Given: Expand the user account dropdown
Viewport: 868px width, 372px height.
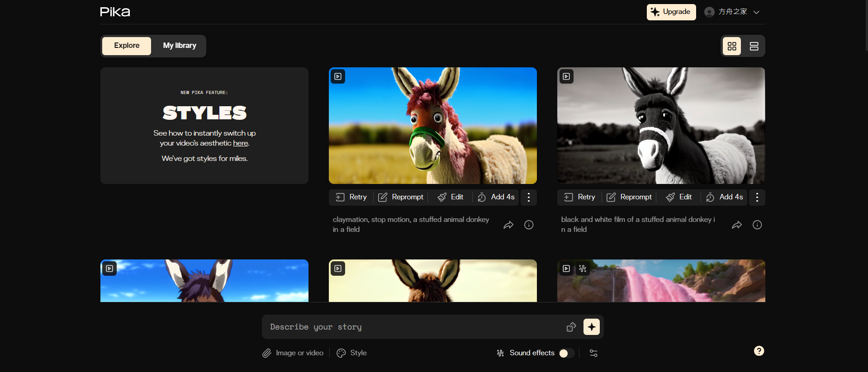Looking at the screenshot, I should [x=756, y=12].
